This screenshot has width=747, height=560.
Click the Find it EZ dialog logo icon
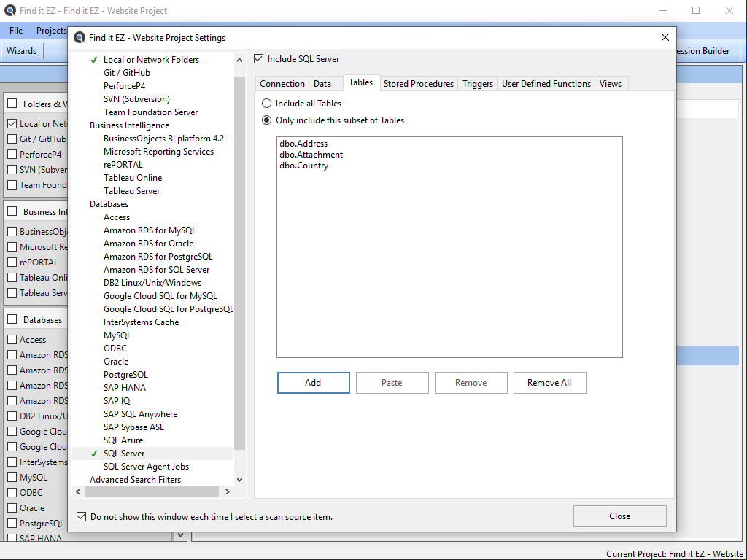tap(80, 38)
